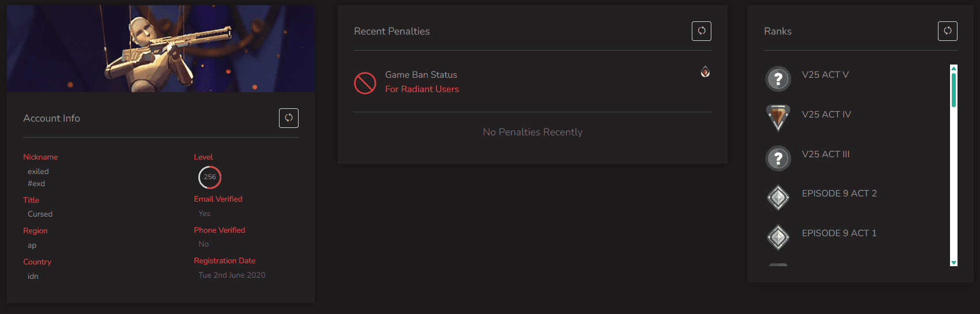Click the V25 ACT V unranked icon

click(x=778, y=79)
